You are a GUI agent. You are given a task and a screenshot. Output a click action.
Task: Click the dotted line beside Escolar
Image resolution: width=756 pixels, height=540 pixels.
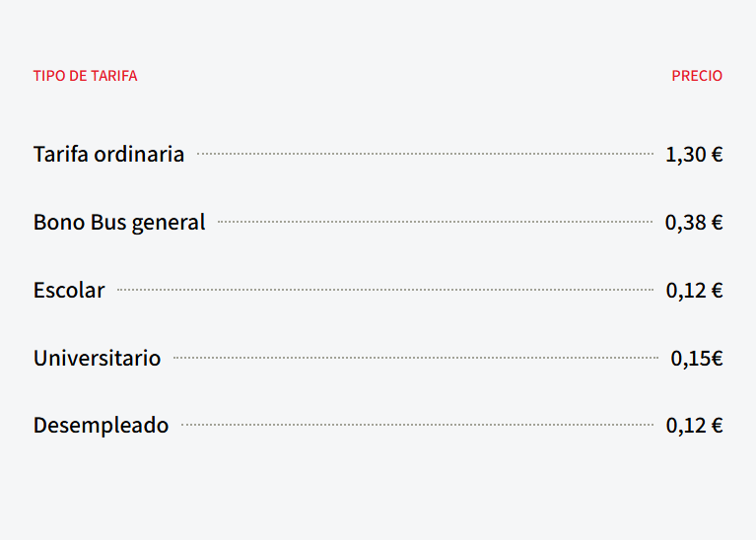[385, 290]
